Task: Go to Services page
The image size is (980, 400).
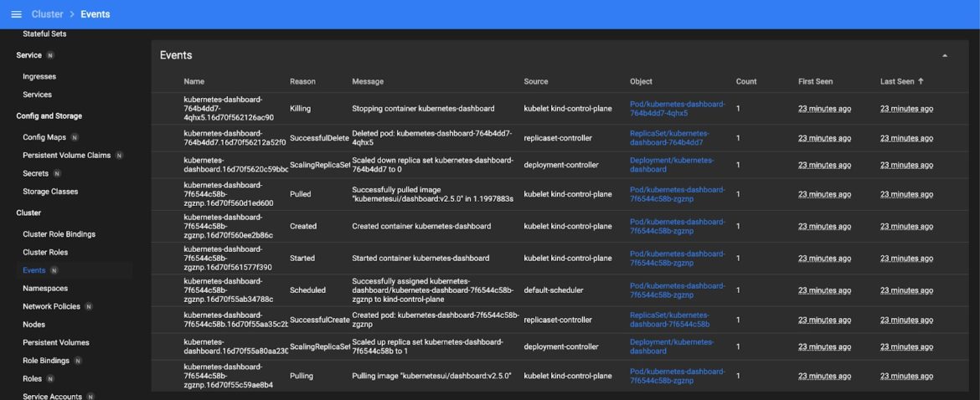Action: 37,95
